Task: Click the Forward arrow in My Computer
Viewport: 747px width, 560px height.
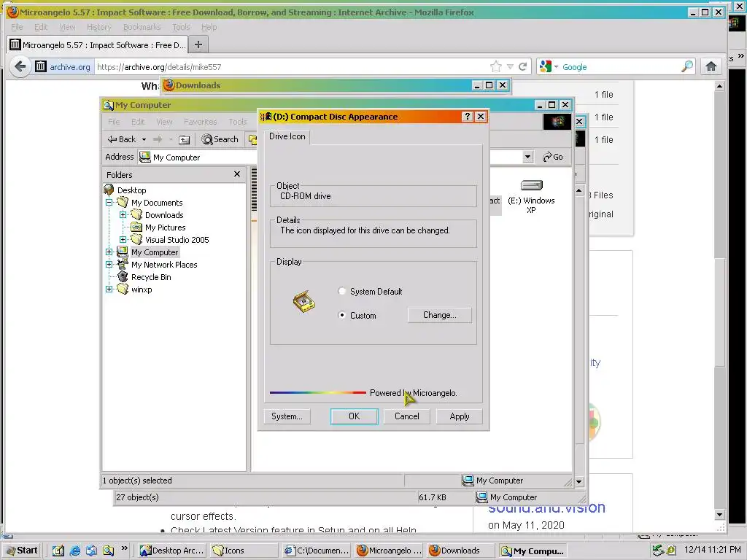Action: coord(158,139)
